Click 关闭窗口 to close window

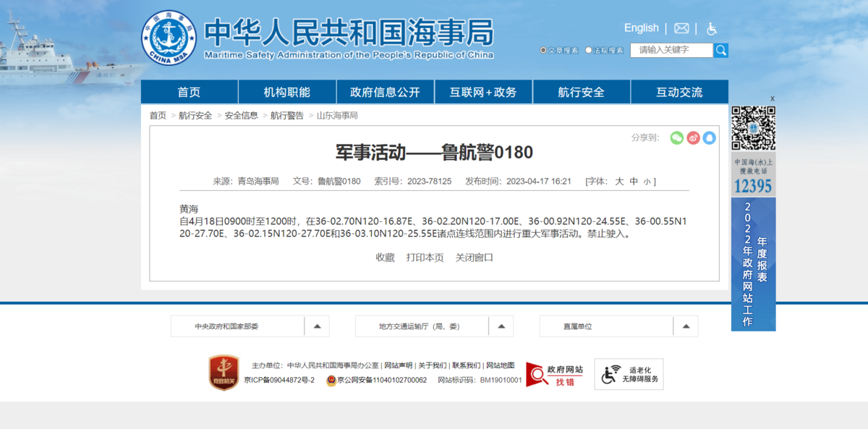[x=474, y=258]
